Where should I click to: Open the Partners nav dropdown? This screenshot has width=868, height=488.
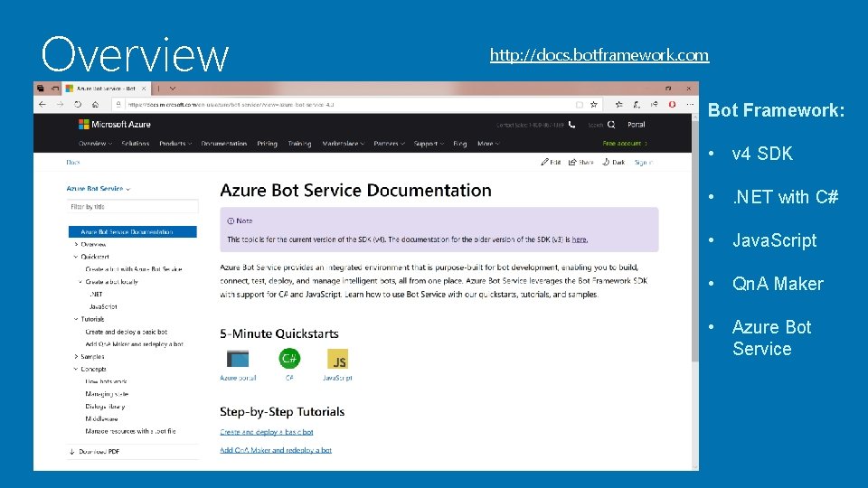pyautogui.click(x=389, y=144)
